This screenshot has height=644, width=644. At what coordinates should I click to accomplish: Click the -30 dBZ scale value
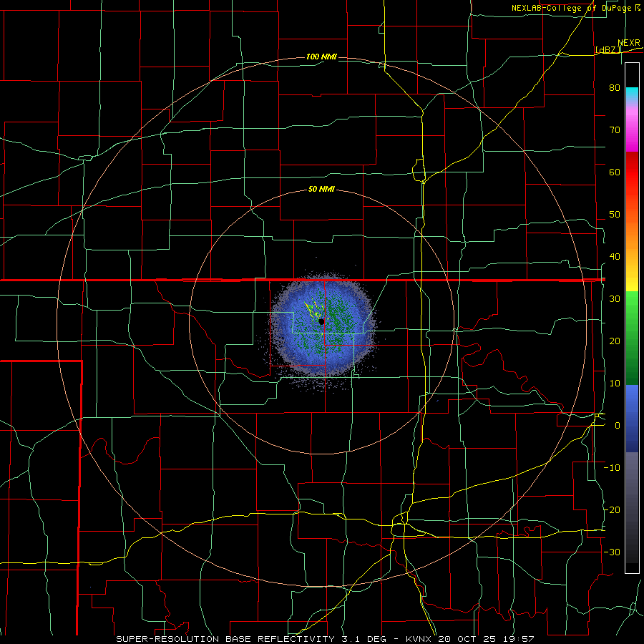coord(612,552)
